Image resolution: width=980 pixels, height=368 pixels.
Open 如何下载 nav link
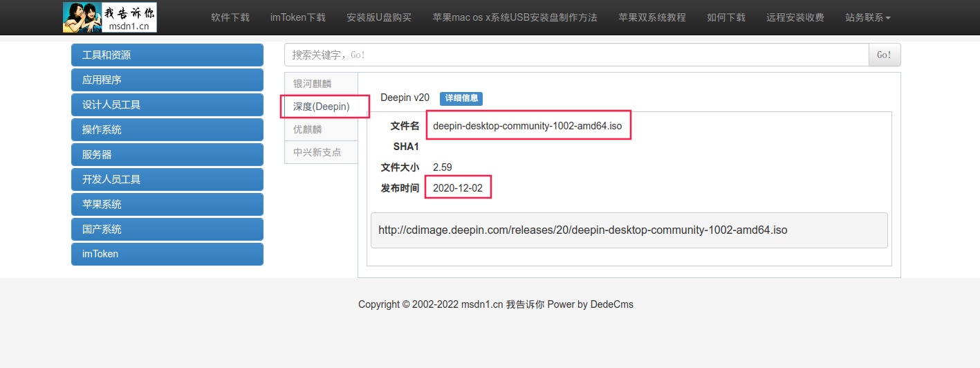726,17
